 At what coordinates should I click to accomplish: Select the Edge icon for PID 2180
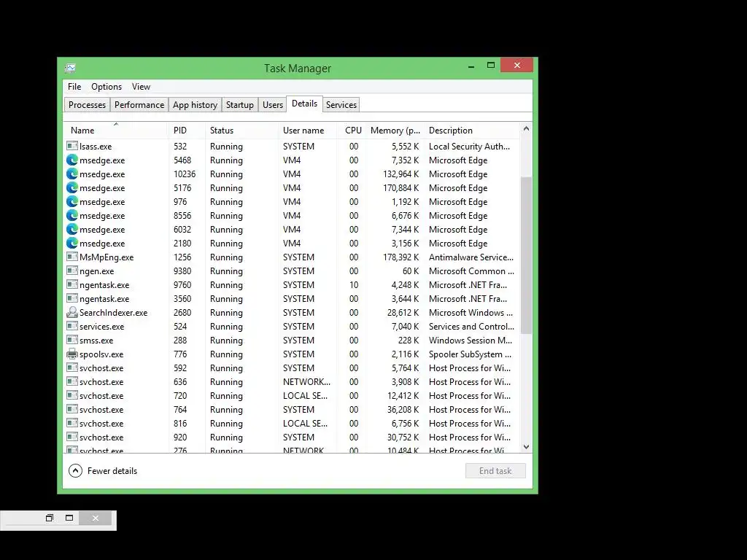point(72,243)
